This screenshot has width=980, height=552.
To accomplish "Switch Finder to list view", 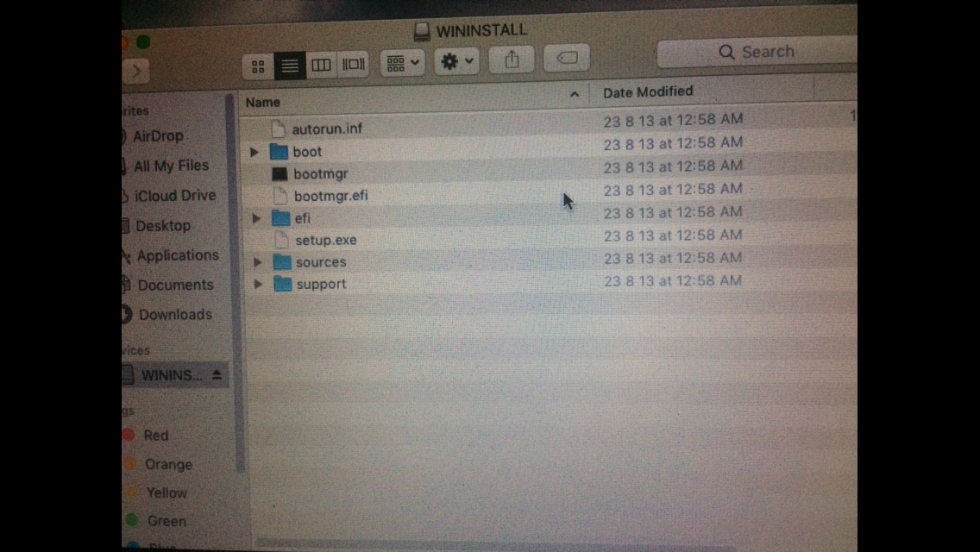I will tap(290, 65).
